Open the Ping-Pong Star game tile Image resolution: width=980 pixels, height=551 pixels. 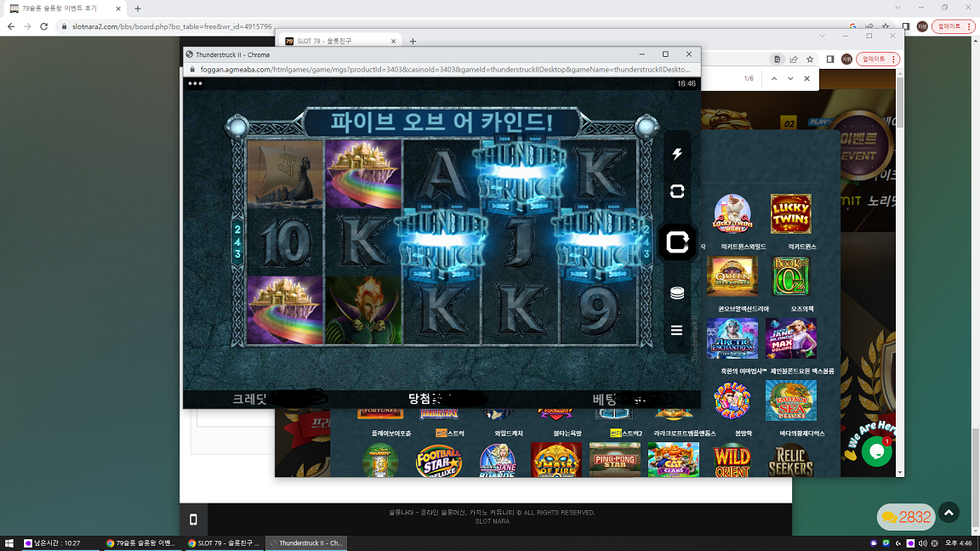click(614, 460)
